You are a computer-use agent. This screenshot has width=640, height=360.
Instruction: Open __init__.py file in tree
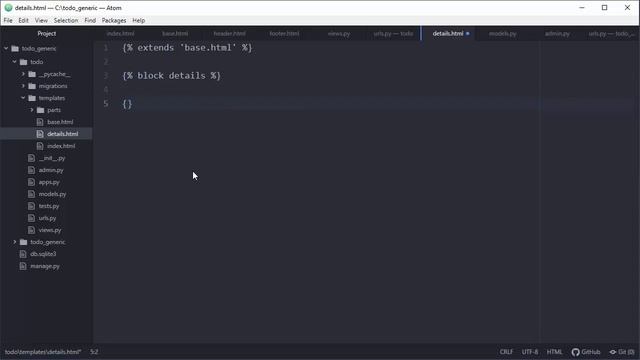click(52, 158)
